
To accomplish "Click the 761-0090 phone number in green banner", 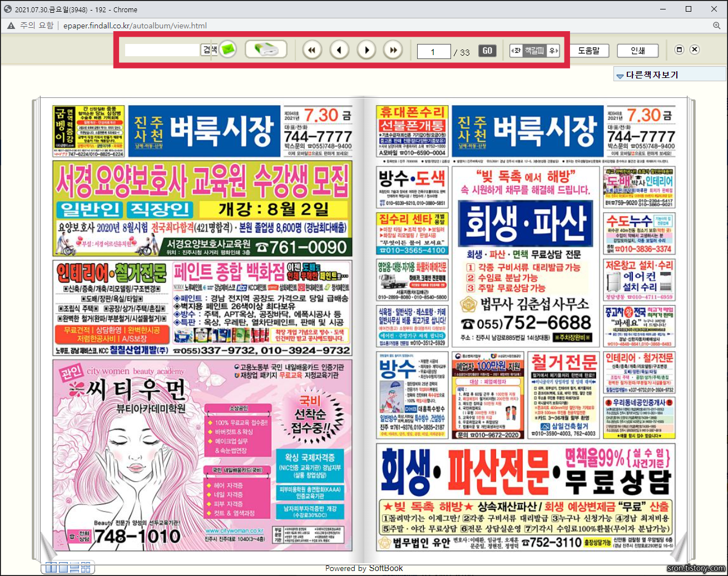I will coord(308,247).
